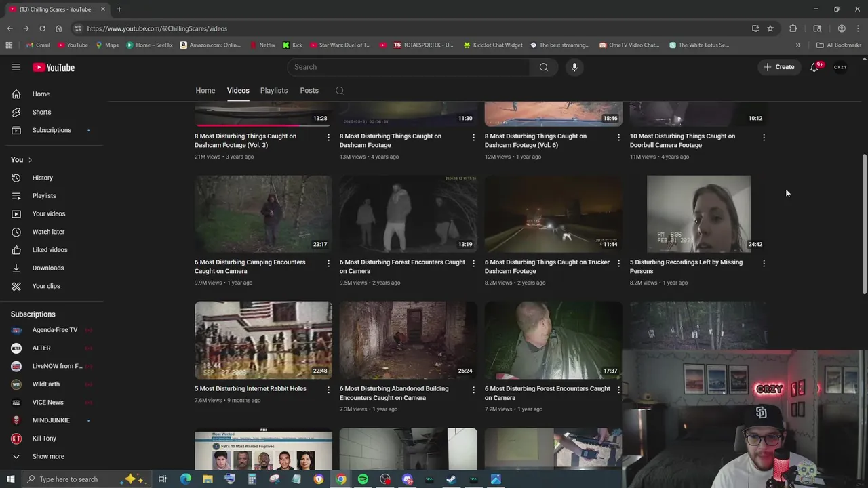Open the CRZY account avatar menu
The image size is (868, 488).
click(x=840, y=67)
